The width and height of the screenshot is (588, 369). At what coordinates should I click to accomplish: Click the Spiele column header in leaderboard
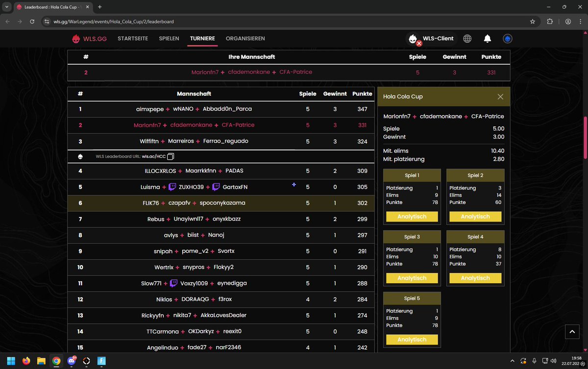coord(308,94)
